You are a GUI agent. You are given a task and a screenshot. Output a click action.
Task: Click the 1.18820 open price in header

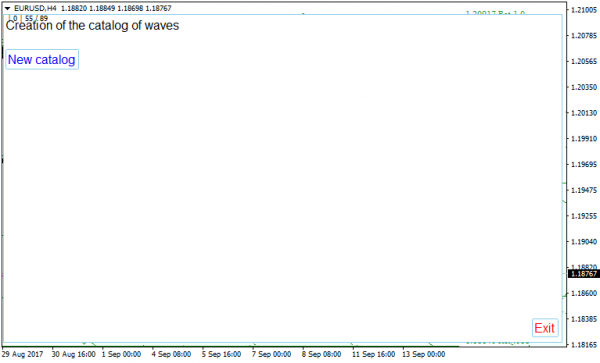point(74,8)
